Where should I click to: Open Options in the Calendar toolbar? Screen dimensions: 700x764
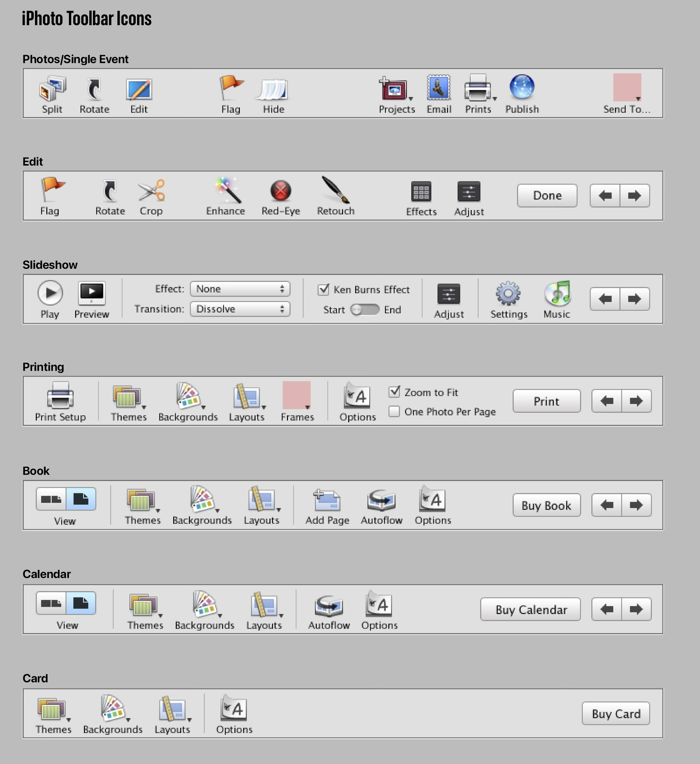tap(379, 603)
